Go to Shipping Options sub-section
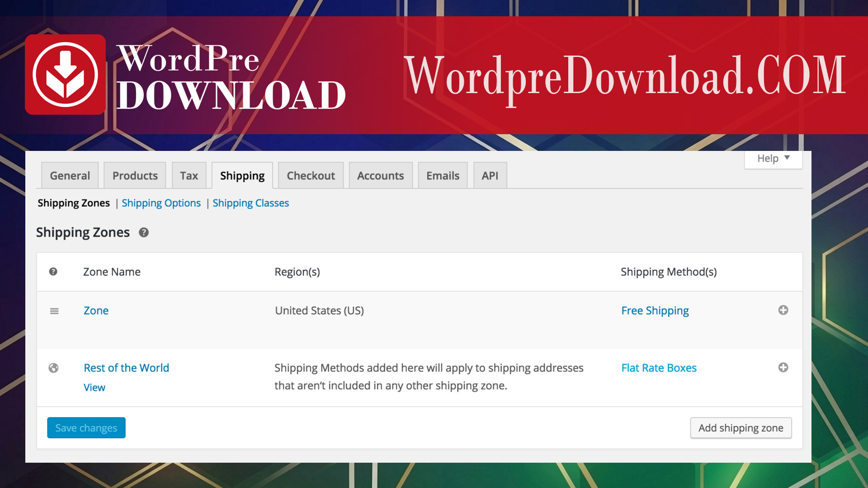Viewport: 868px width, 488px height. tap(161, 203)
